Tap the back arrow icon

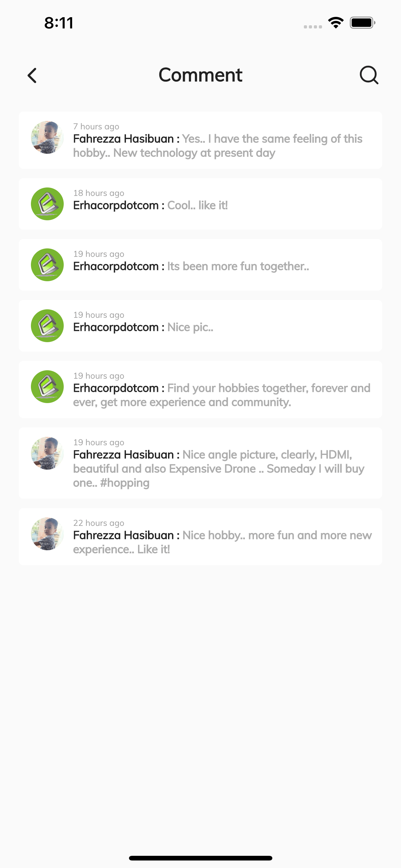click(32, 75)
